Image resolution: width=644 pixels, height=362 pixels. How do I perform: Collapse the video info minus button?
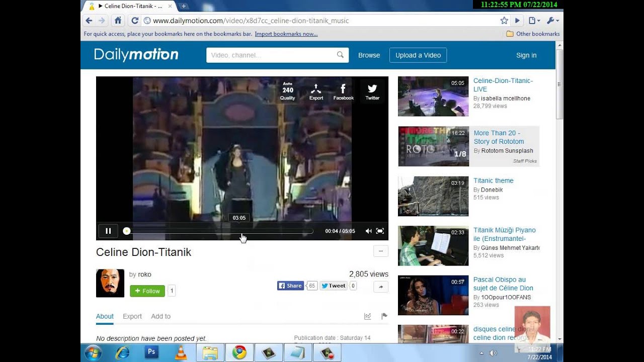pyautogui.click(x=381, y=251)
